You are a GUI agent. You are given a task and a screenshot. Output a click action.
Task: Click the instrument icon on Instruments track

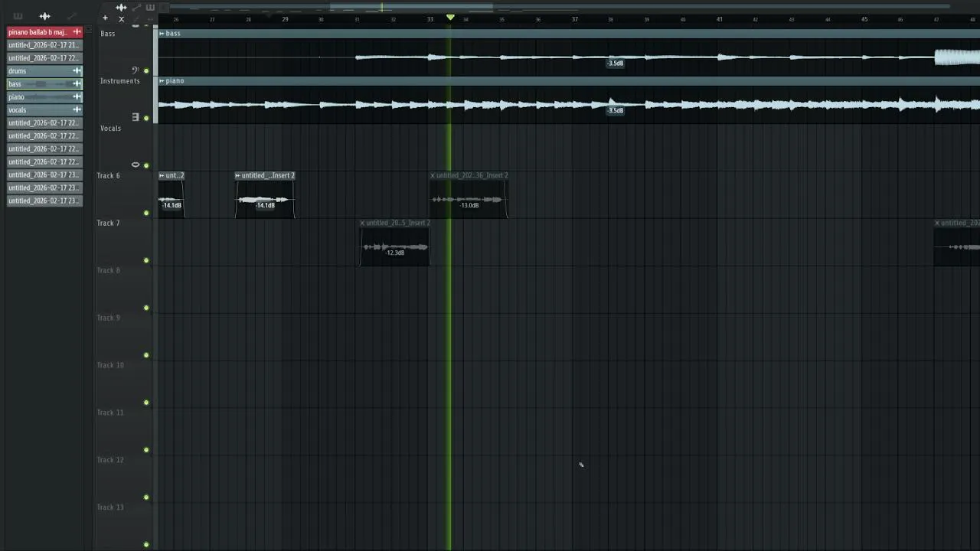point(136,117)
